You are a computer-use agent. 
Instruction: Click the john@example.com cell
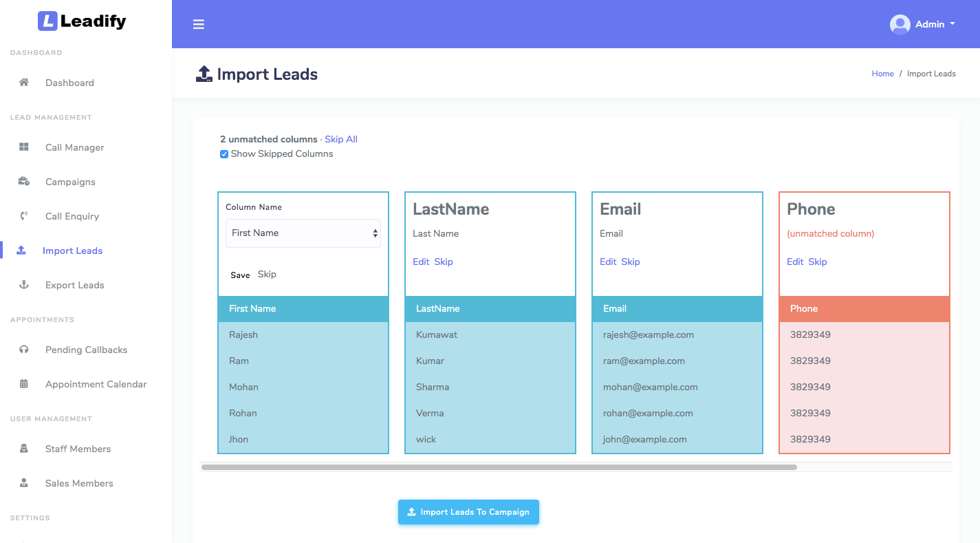point(677,440)
